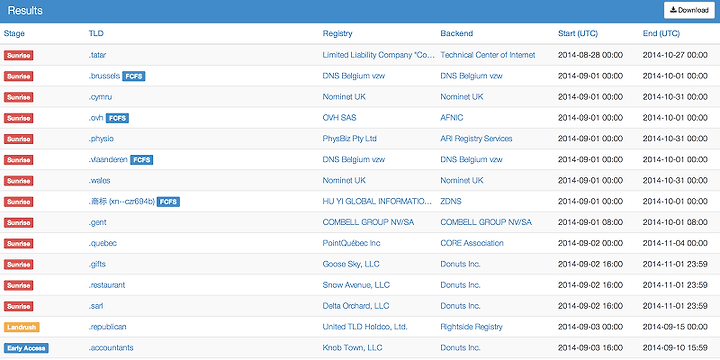
Task: Open the .vlaanderen TLD link
Action: (108, 160)
